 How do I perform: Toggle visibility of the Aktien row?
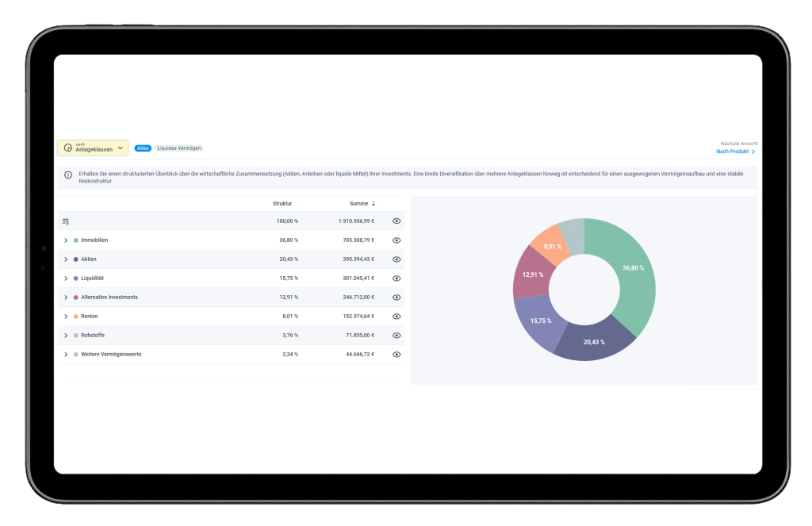tap(396, 259)
